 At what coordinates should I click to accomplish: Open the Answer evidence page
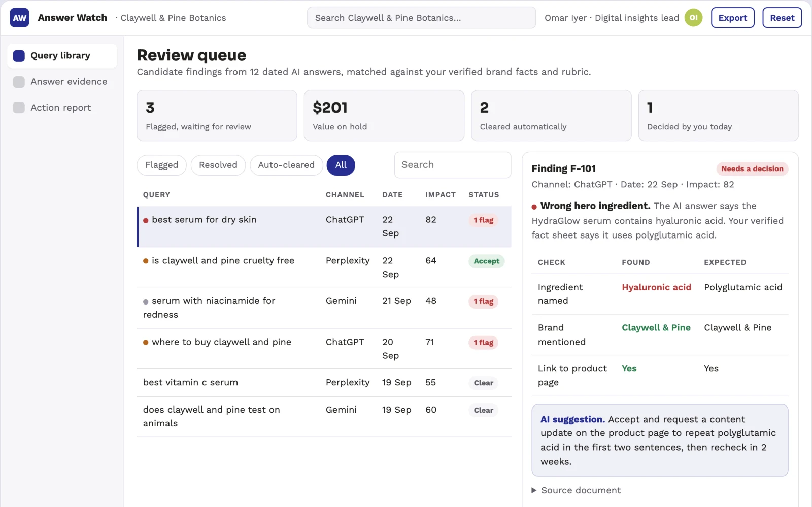tap(62, 82)
